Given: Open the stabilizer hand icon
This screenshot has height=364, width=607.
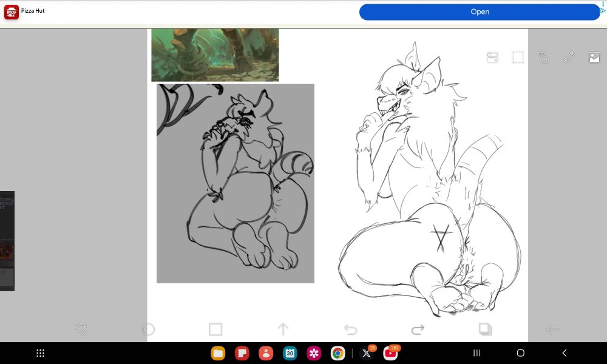Looking at the screenshot, I should [x=543, y=58].
